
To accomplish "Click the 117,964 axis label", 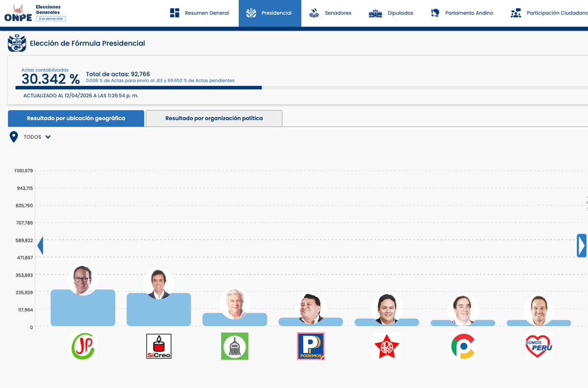I will click(x=25, y=310).
